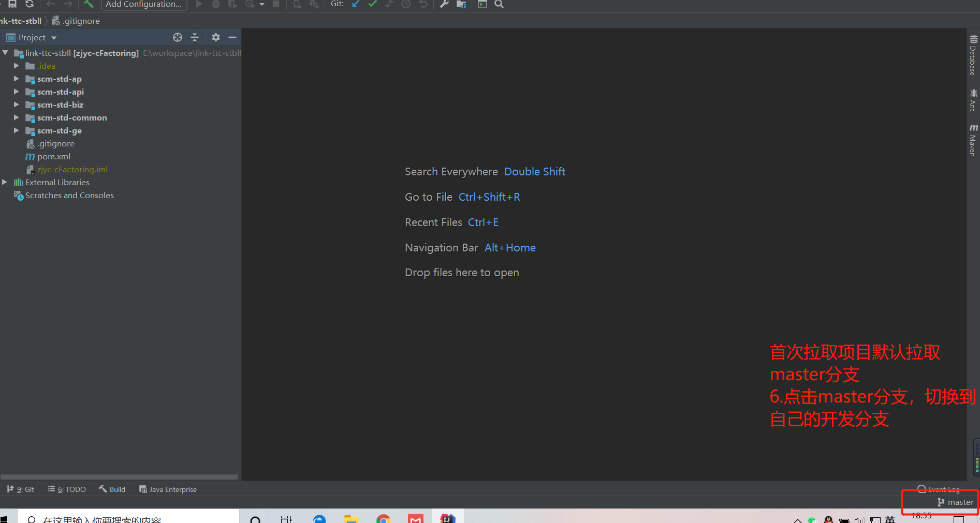Image resolution: width=980 pixels, height=523 pixels.
Task: Open File Explorer from the taskbar
Action: (352, 518)
